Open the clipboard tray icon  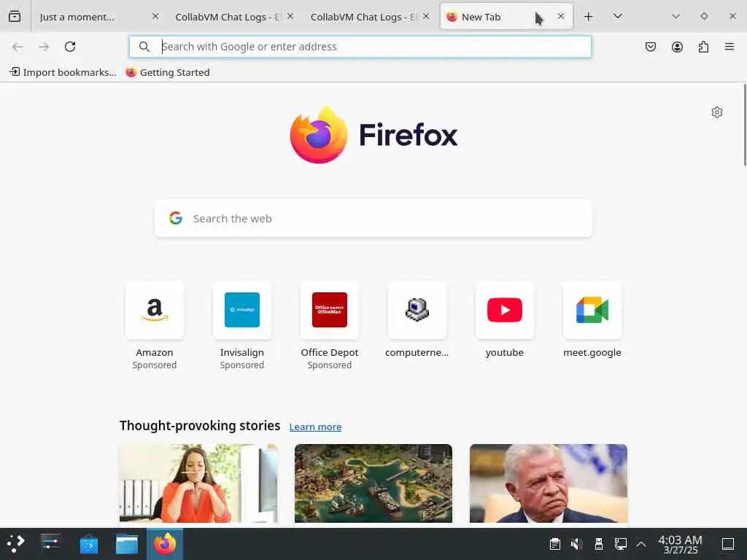(x=554, y=544)
